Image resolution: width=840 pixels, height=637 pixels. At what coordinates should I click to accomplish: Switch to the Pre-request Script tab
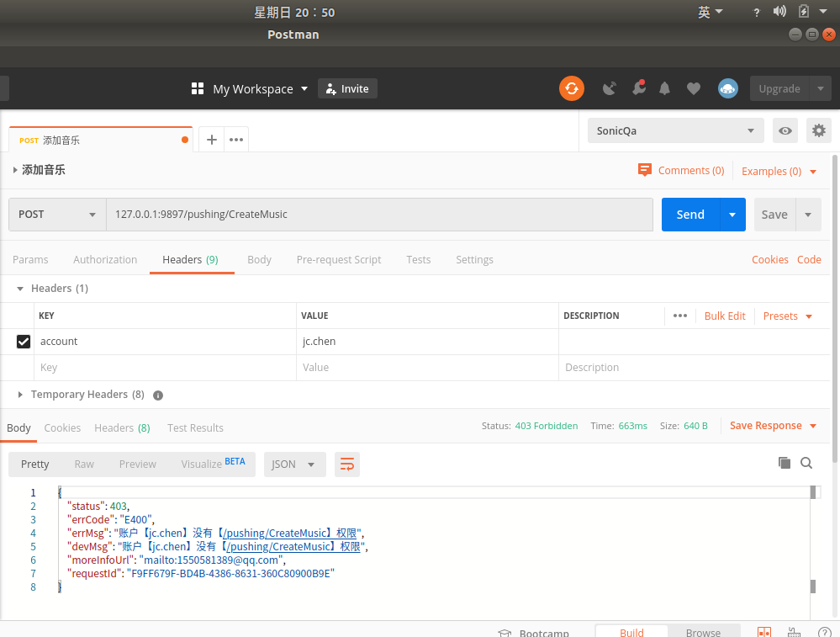click(x=339, y=259)
